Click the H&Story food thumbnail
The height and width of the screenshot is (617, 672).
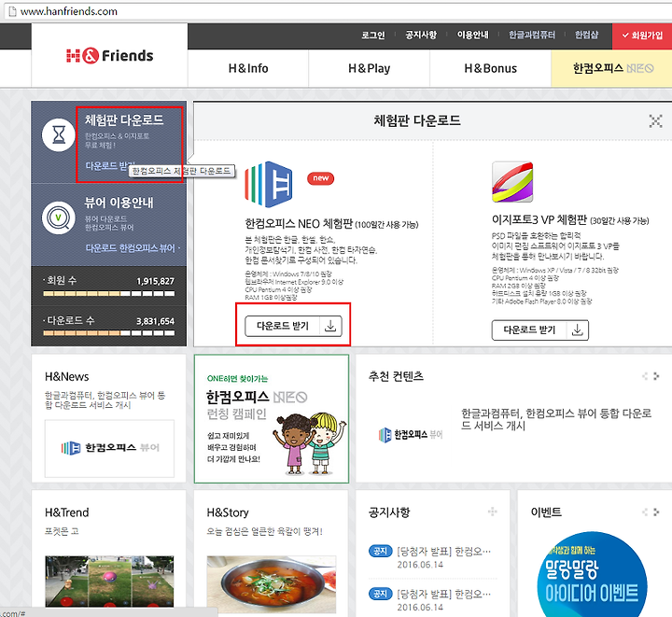point(272,584)
